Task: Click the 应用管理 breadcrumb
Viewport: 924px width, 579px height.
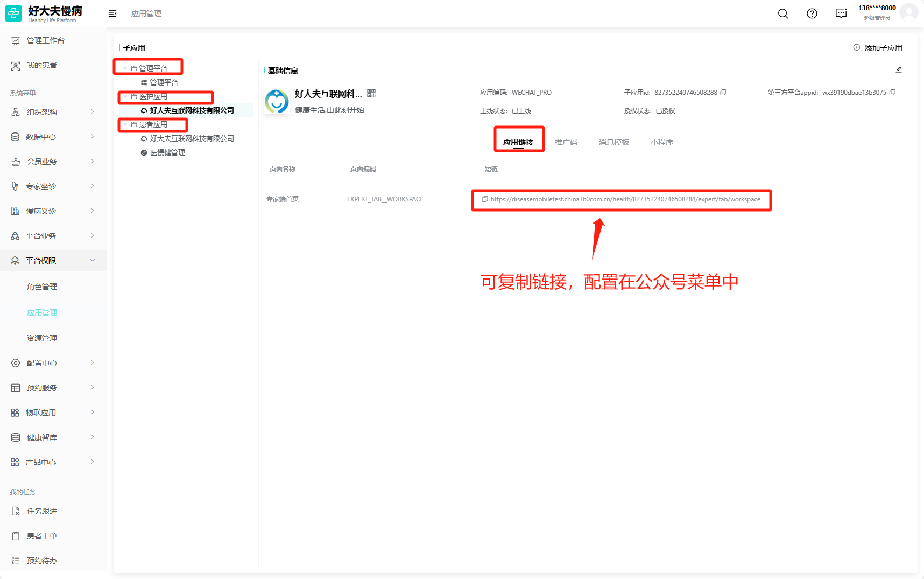Action: coord(146,13)
